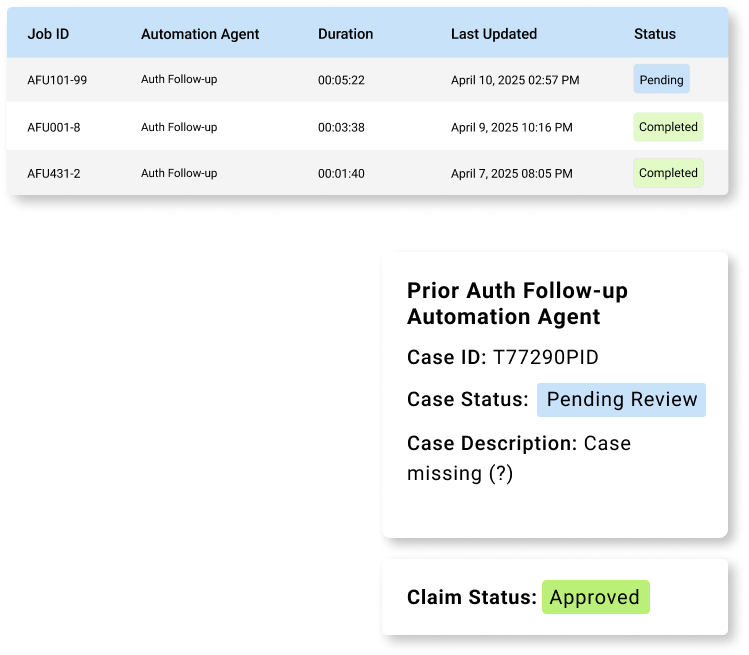Viewport: 749px width, 655px height.
Task: Open job AFU101-99
Action: coord(57,80)
